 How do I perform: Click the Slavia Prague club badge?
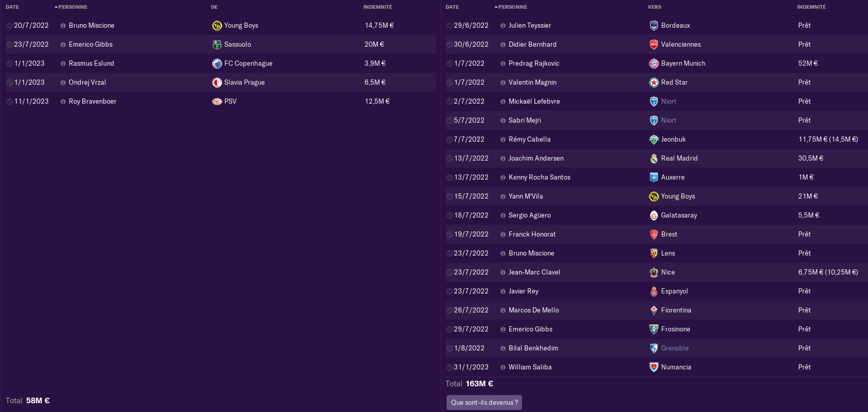coord(217,83)
